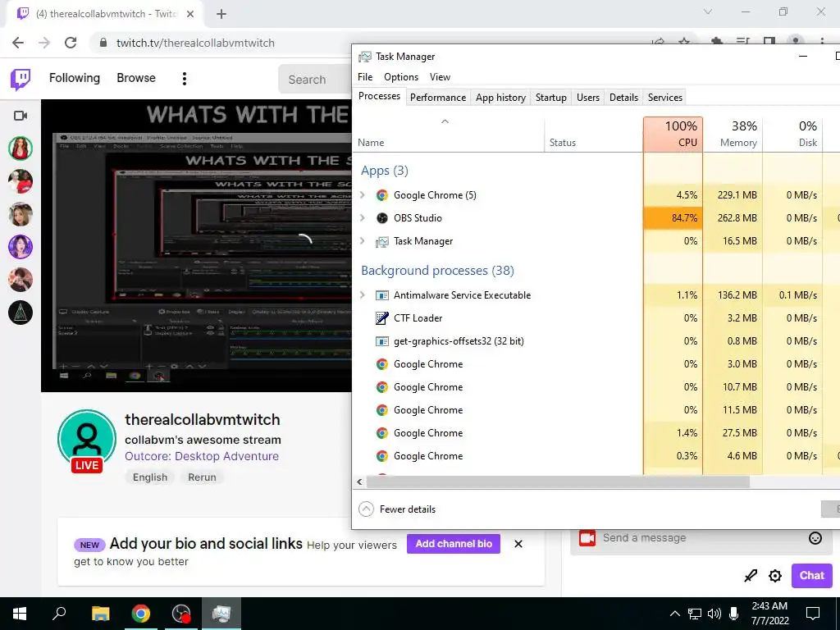
Task: Open Task Manager Options menu
Action: coord(400,77)
